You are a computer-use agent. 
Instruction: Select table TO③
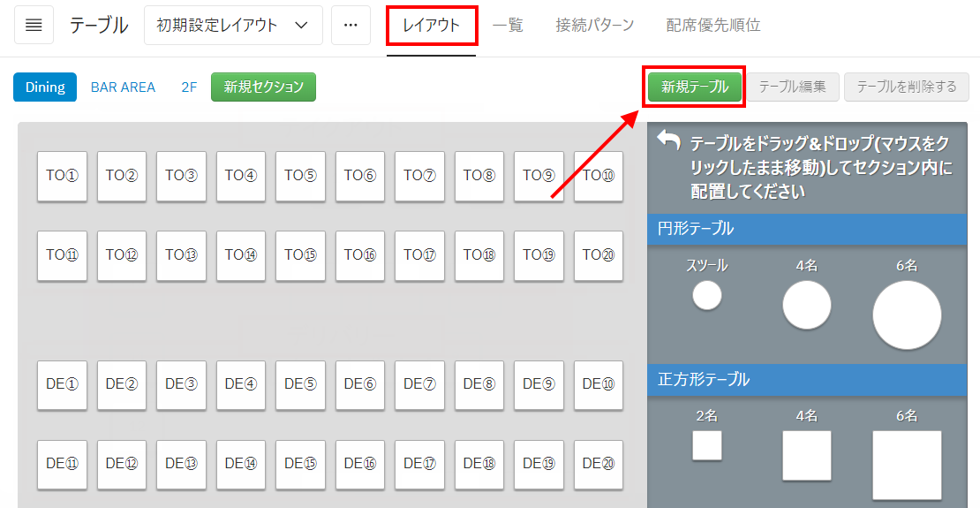181,177
